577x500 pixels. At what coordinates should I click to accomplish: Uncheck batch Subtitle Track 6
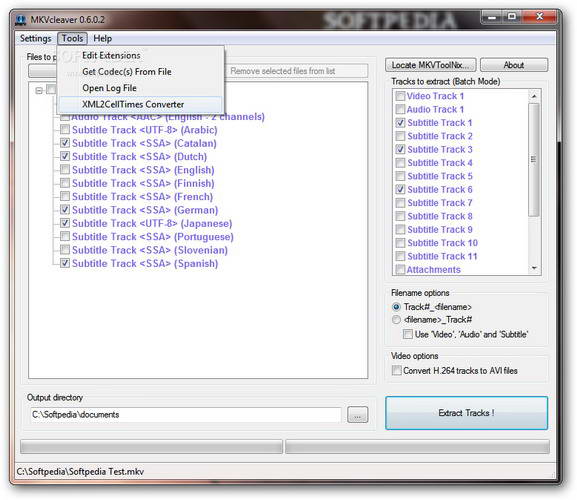point(400,189)
